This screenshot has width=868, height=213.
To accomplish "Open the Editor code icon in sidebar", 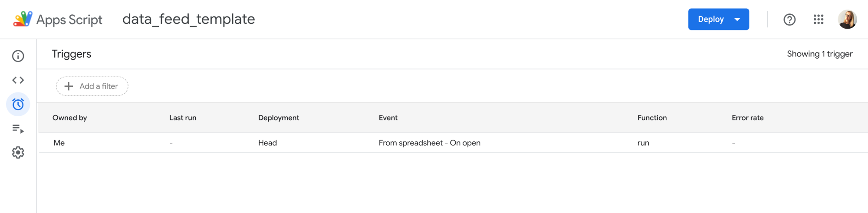I will pyautogui.click(x=18, y=80).
